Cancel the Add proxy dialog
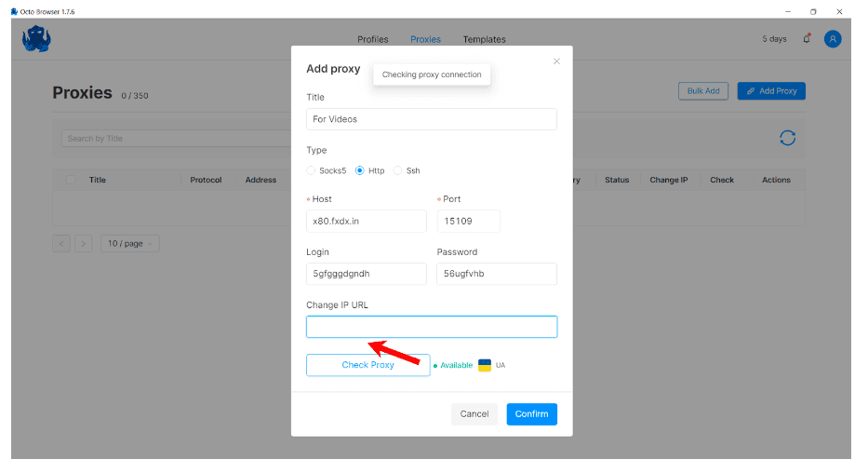 pyautogui.click(x=474, y=413)
